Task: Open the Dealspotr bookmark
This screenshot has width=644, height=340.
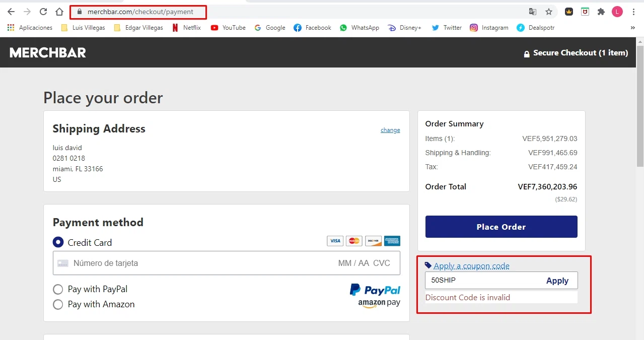Action: 536,28
